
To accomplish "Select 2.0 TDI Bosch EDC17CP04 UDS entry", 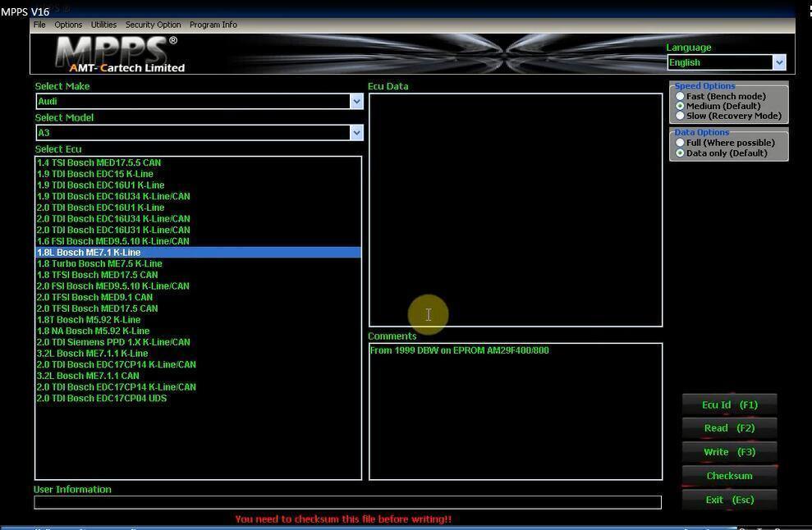I will pyautogui.click(x=102, y=399).
